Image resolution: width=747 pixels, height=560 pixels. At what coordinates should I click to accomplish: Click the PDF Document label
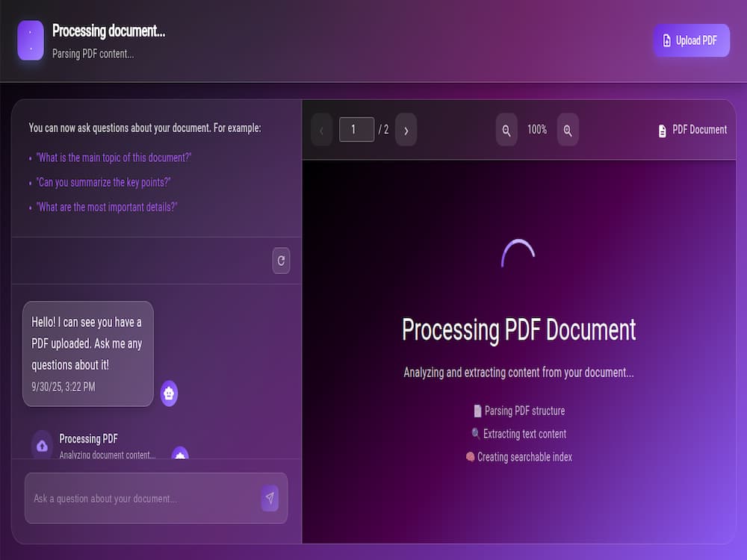click(699, 129)
